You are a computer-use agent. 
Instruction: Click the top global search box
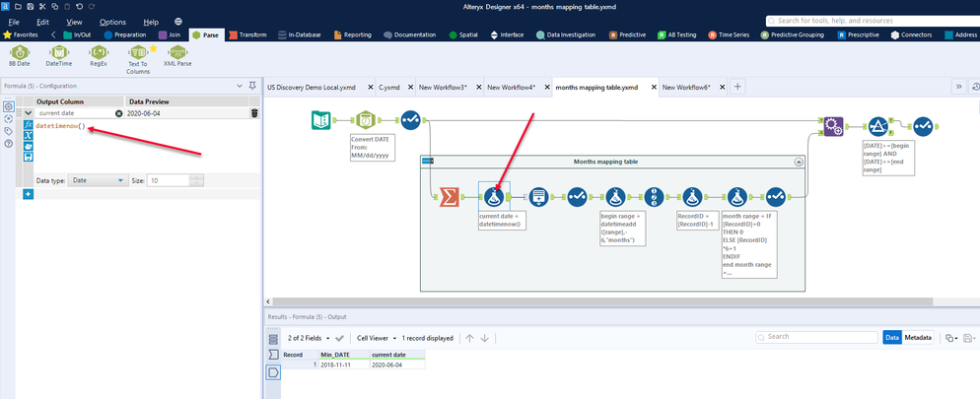[873, 21]
